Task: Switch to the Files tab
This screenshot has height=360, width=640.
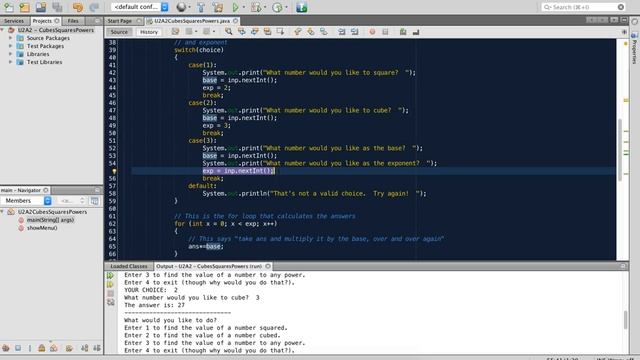Action: [73, 20]
